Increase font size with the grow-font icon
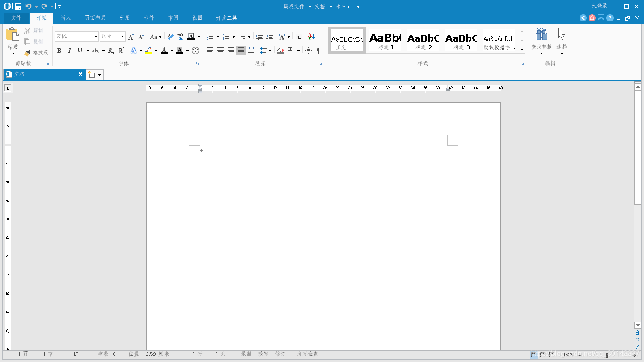 (131, 37)
